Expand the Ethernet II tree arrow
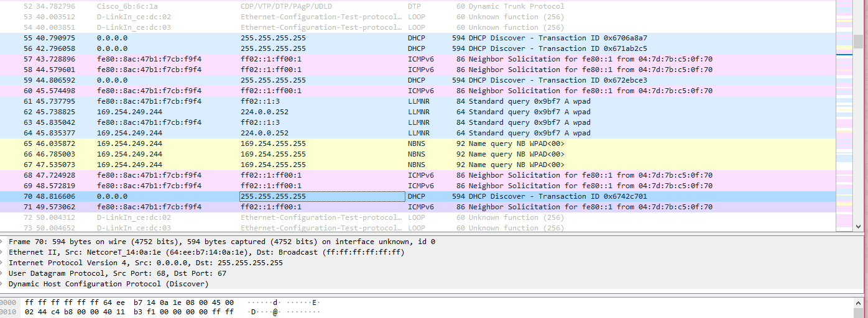Screen dimensions: 868x318 (x=2, y=252)
